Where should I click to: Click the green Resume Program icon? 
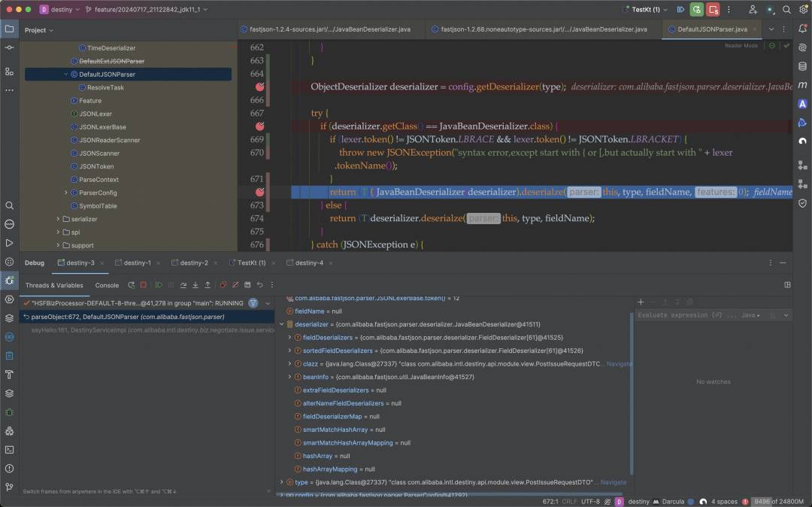pyautogui.click(x=159, y=285)
